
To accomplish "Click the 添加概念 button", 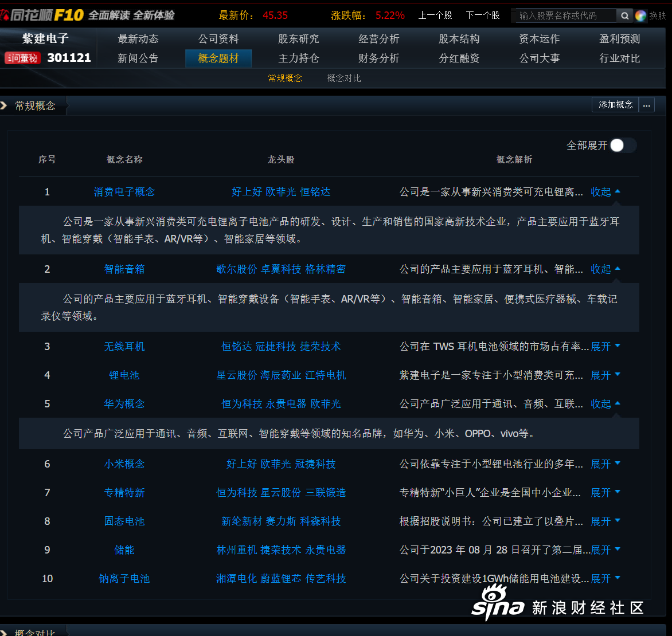I will pyautogui.click(x=615, y=105).
